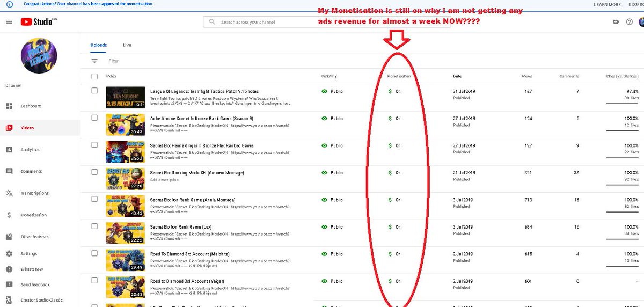Open title League Of Legends: Teamfight Tactics Patch 9.15
This screenshot has height=307, width=644.
tap(204, 91)
